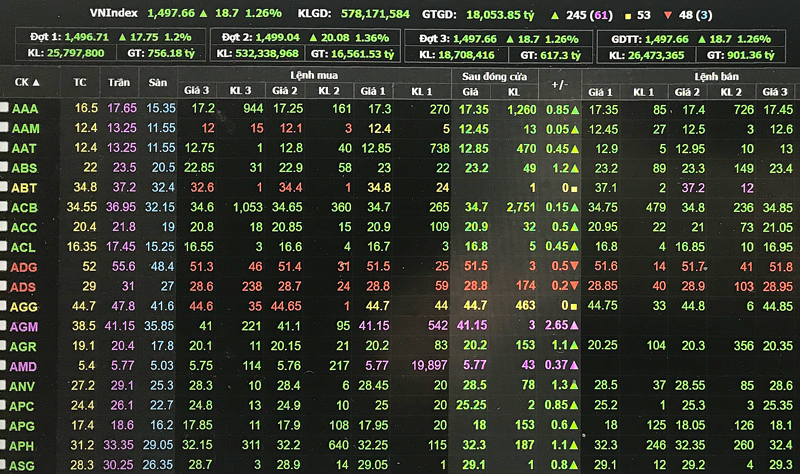Click the up triangle in Đợt 3 box
Image resolution: width=800 pixels, height=474 pixels.
(x=510, y=39)
